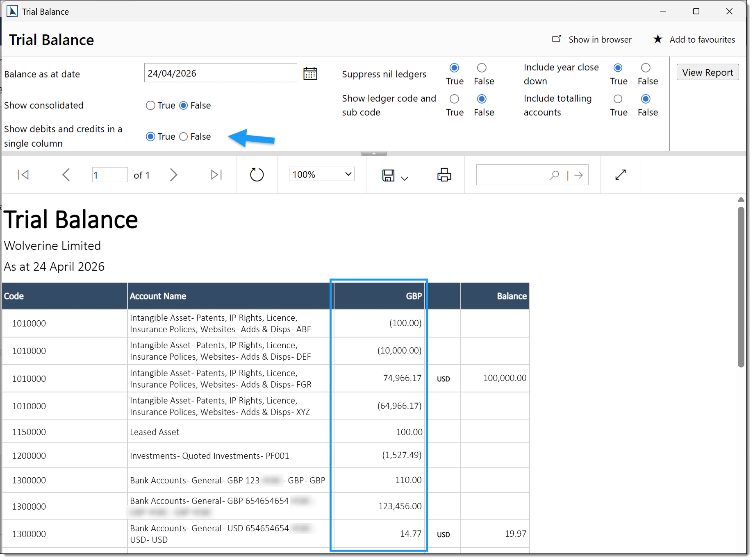This screenshot has width=753, height=560.
Task: Click the Trial Balance app icon
Action: (12, 11)
